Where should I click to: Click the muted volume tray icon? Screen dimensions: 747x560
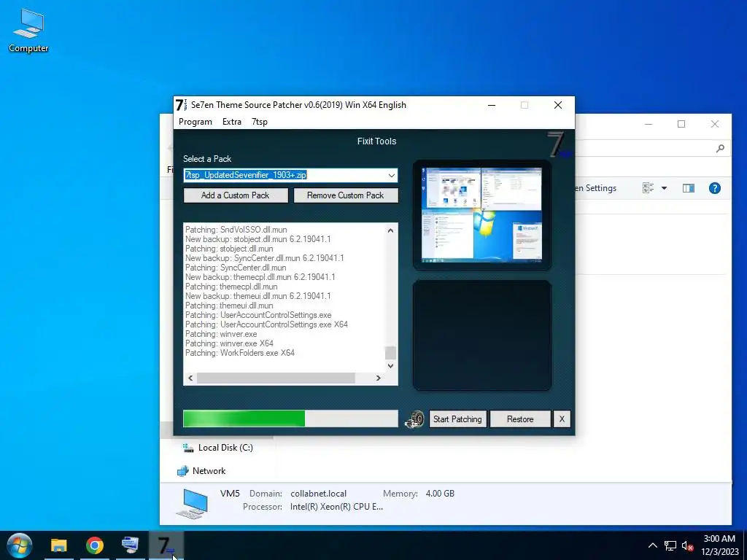tap(687, 545)
